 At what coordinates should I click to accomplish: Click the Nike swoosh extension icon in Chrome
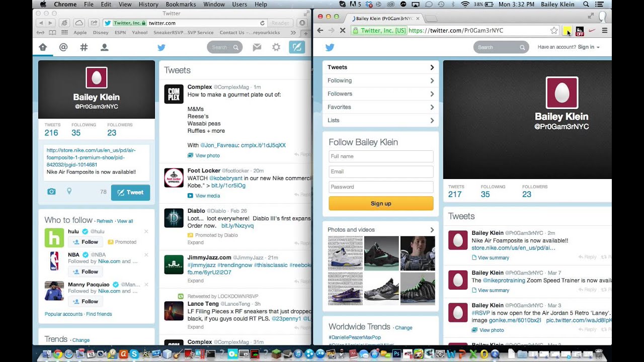pyautogui.click(x=592, y=31)
